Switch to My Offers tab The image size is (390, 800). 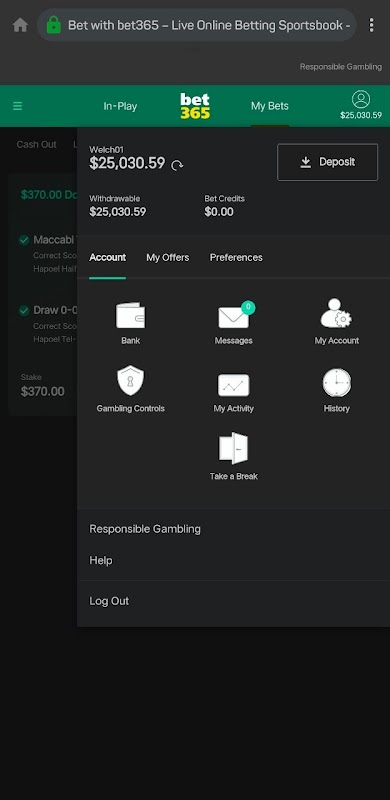click(x=168, y=258)
